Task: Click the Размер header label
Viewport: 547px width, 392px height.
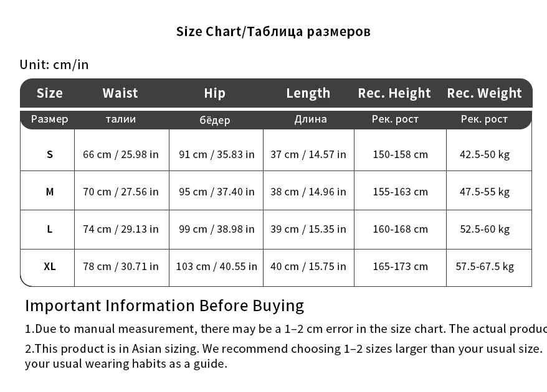Action: coord(50,119)
